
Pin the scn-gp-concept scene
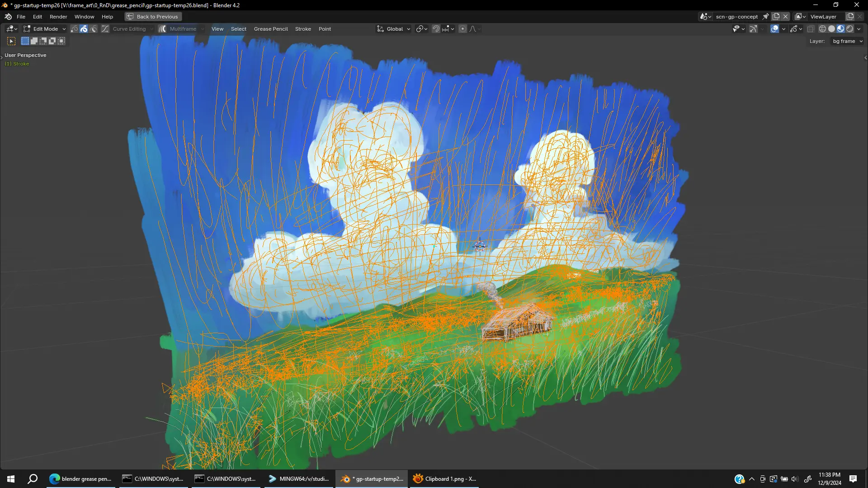(765, 17)
